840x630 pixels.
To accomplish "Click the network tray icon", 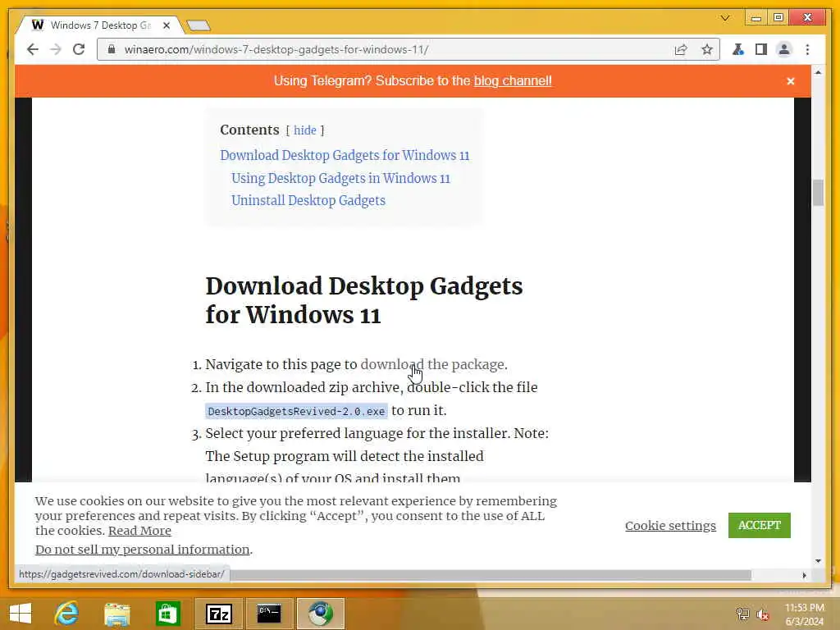I will tap(742, 614).
